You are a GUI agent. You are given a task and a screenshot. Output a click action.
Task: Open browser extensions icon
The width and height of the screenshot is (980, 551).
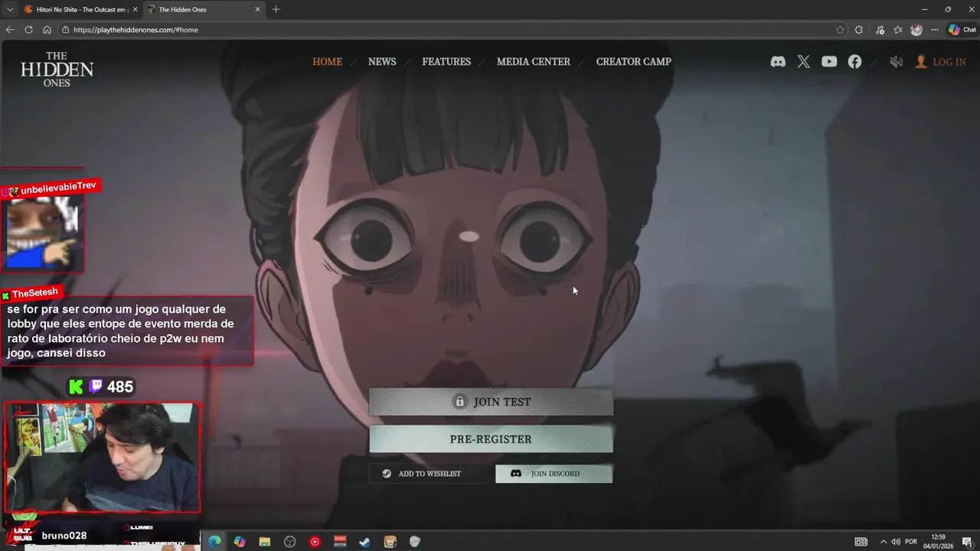(x=859, y=30)
